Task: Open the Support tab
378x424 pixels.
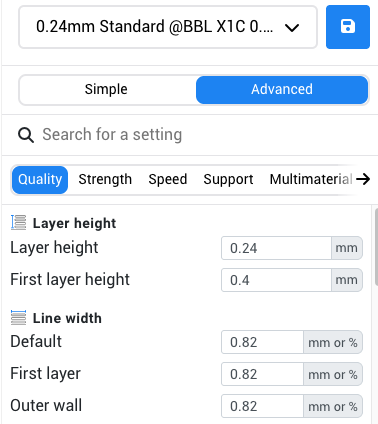Action: (x=228, y=180)
